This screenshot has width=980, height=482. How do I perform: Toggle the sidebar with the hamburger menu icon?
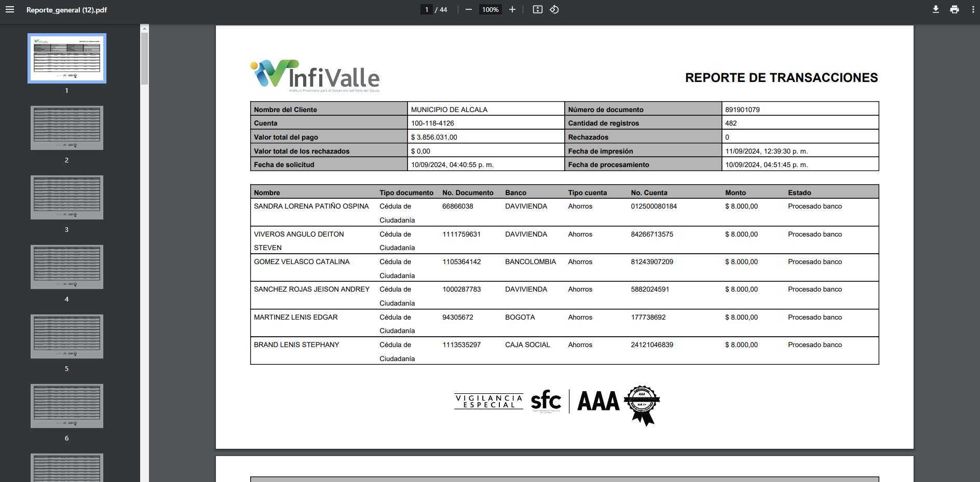click(x=10, y=9)
